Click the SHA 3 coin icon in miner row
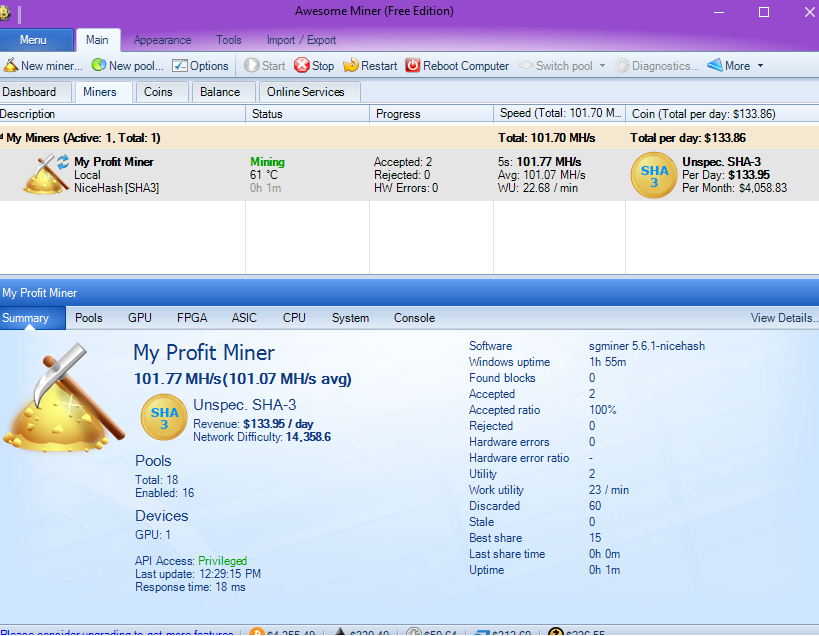The height and width of the screenshot is (636, 819). [654, 175]
